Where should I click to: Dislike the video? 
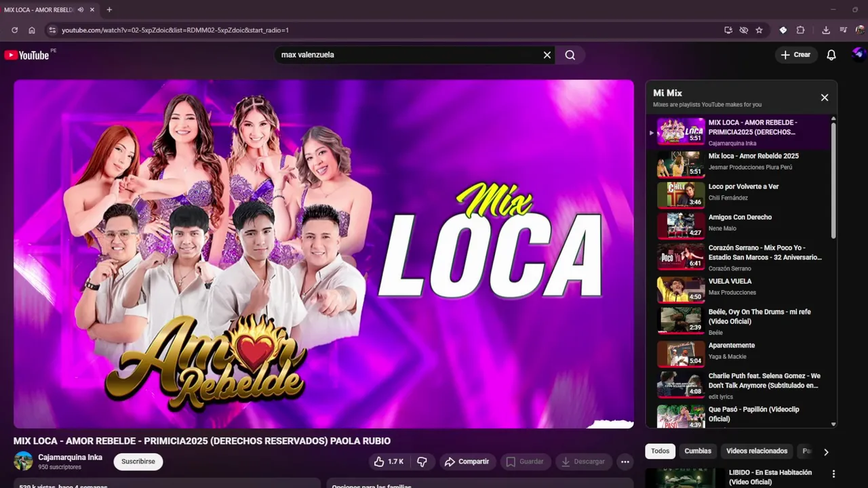(x=422, y=462)
